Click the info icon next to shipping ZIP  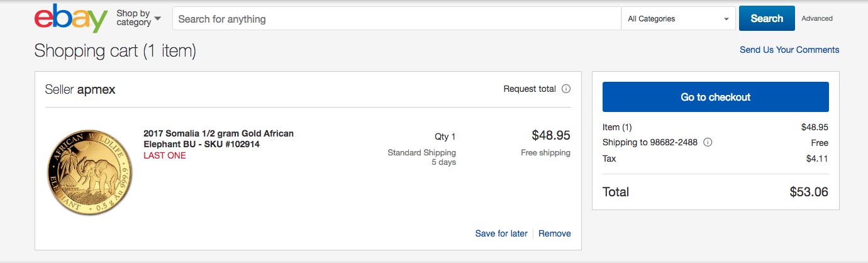click(708, 142)
